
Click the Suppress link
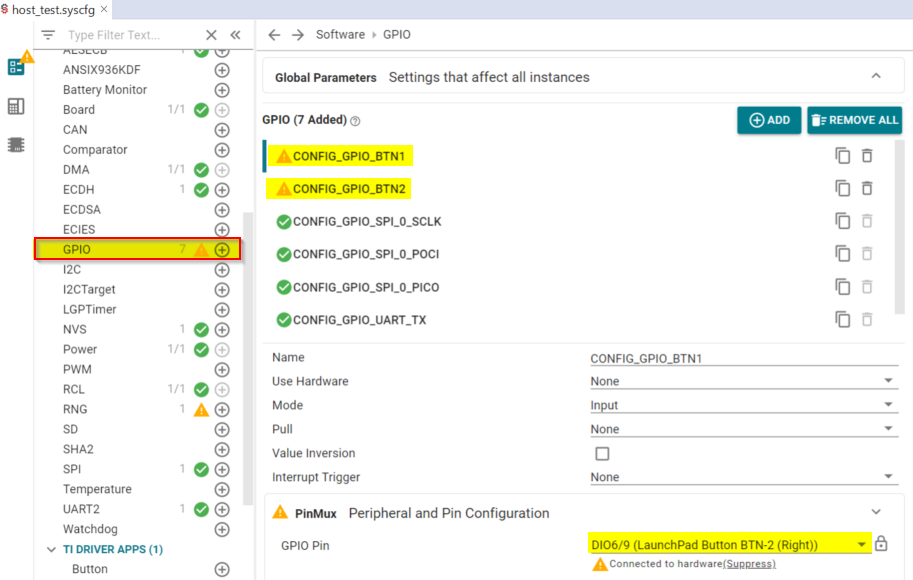tap(749, 564)
